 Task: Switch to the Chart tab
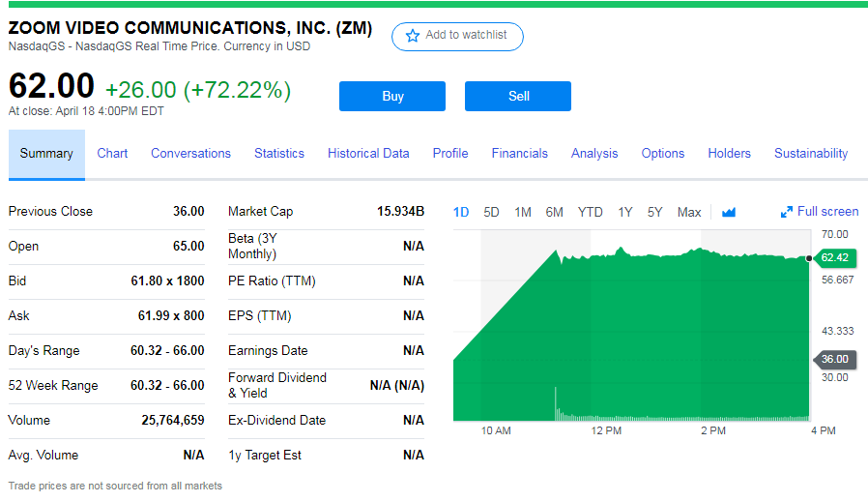click(x=112, y=154)
